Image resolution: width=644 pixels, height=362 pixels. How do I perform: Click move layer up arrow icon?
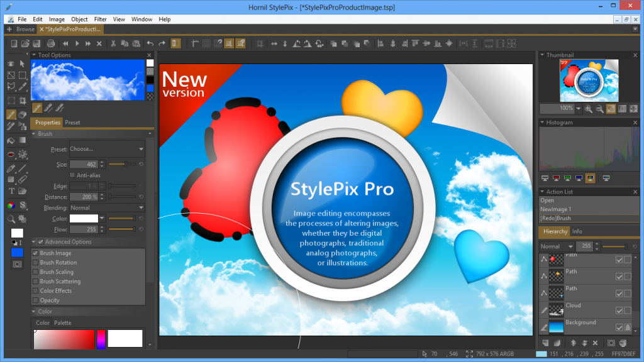click(x=573, y=343)
